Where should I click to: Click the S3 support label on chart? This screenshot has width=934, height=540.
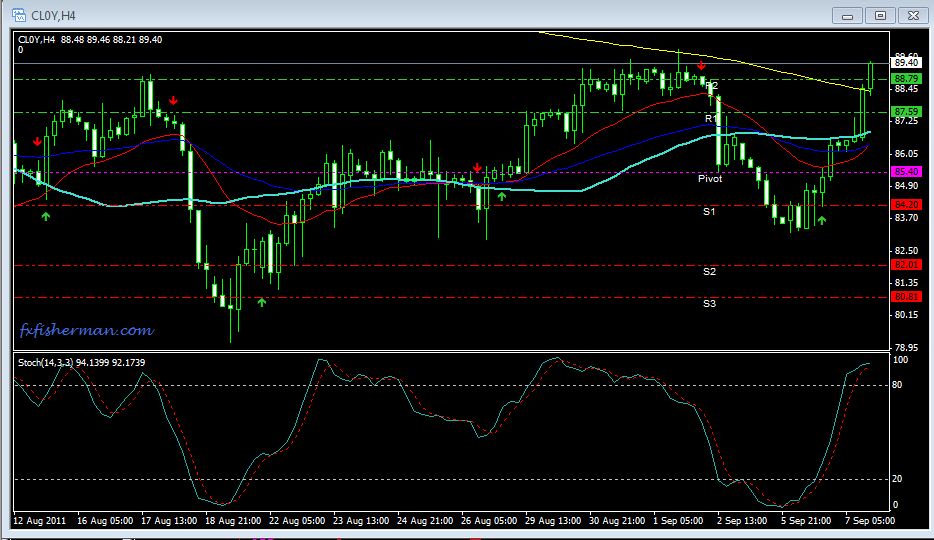709,304
